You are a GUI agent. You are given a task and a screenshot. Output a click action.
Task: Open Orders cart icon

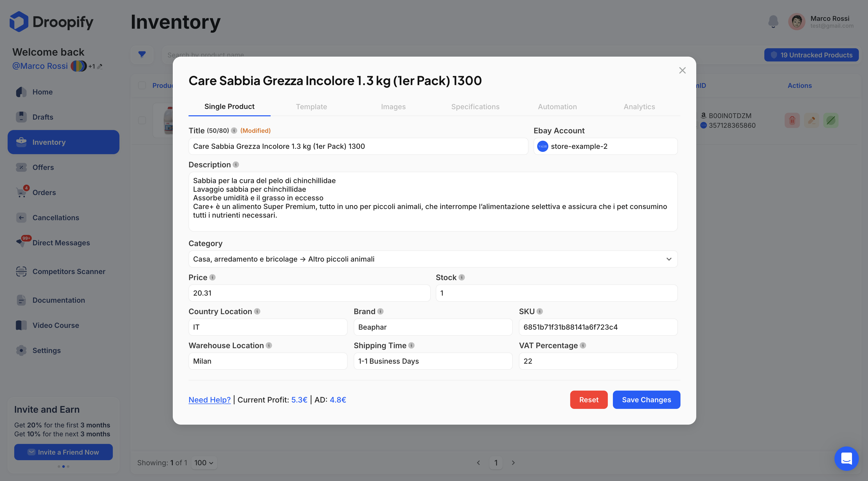[22, 192]
